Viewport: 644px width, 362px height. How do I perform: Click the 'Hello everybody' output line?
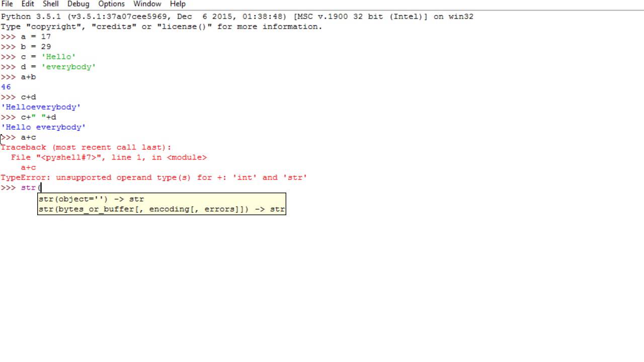[x=43, y=127]
